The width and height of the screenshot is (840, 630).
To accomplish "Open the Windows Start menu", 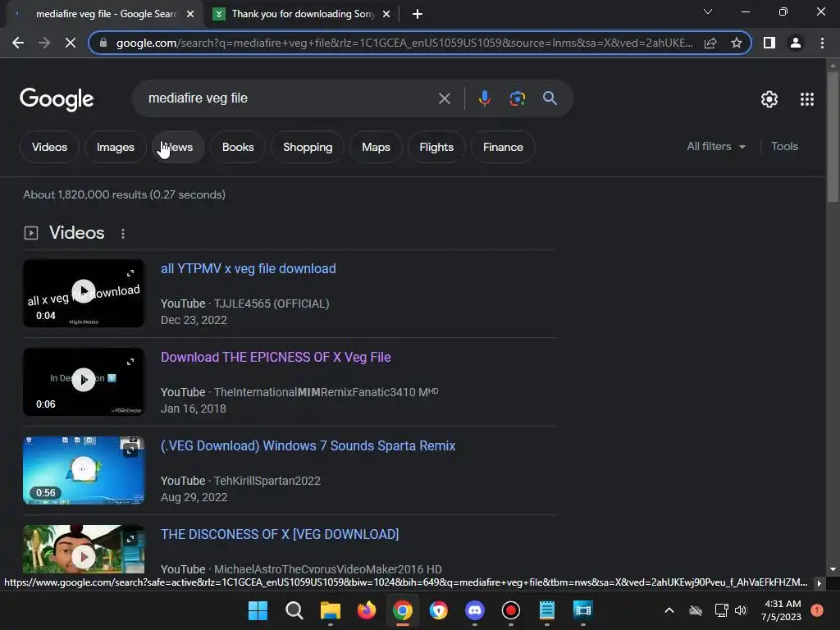I will click(x=258, y=610).
